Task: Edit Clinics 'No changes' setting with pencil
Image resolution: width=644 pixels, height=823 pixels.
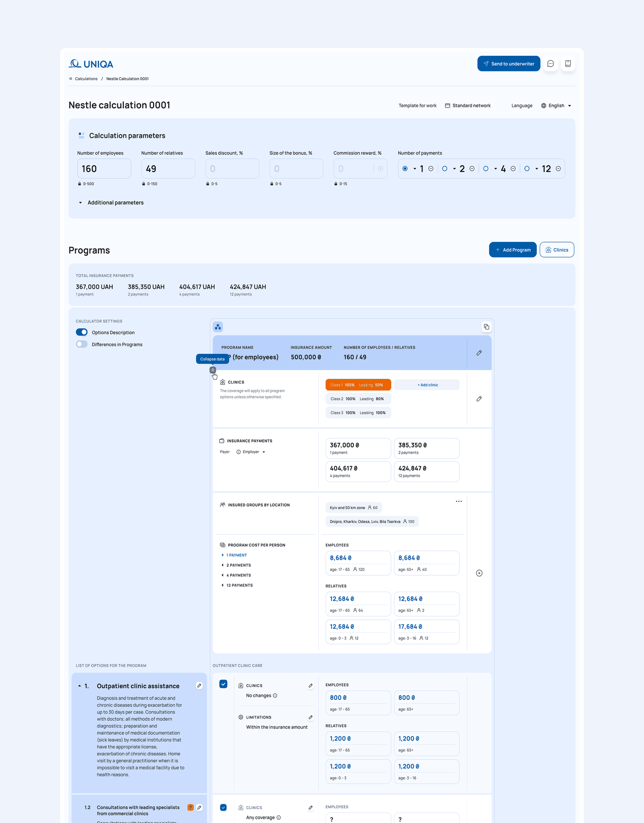Action: [310, 686]
